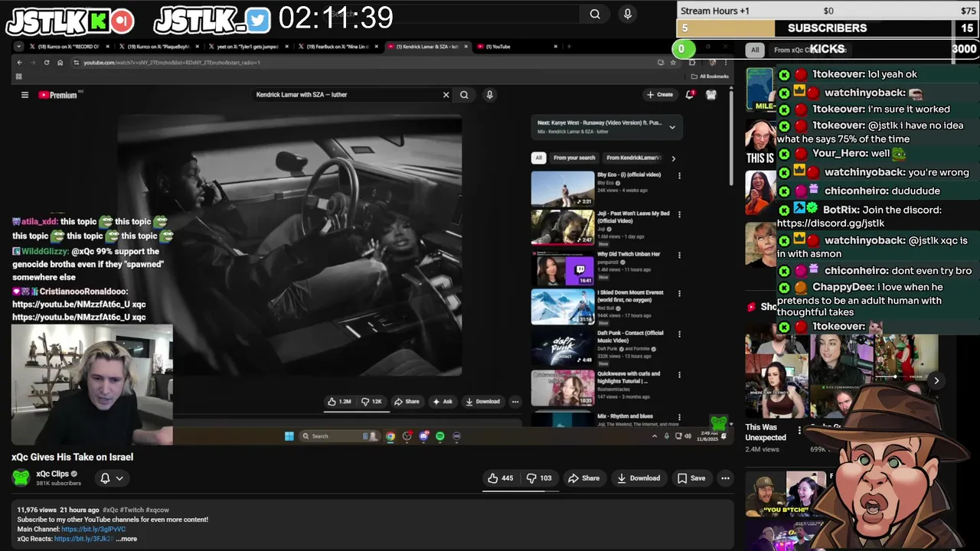Viewport: 980px width, 551px height.
Task: Click next arrow on Shorts carousel
Action: tap(936, 380)
